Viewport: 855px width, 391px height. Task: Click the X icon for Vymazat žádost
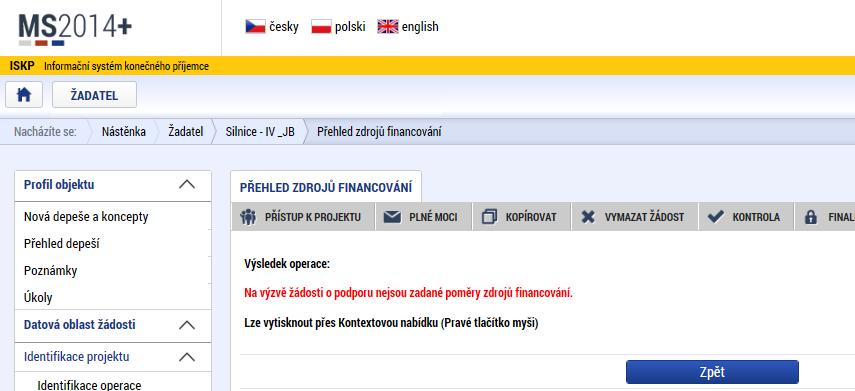pos(588,217)
